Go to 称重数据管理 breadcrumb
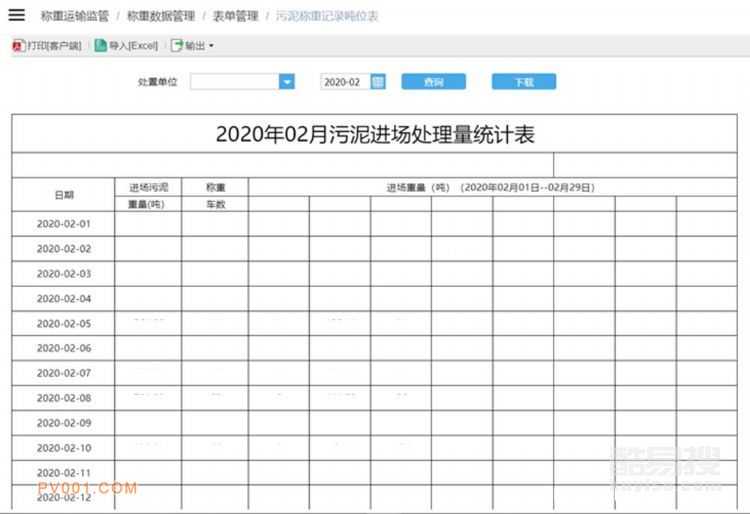 click(x=161, y=16)
